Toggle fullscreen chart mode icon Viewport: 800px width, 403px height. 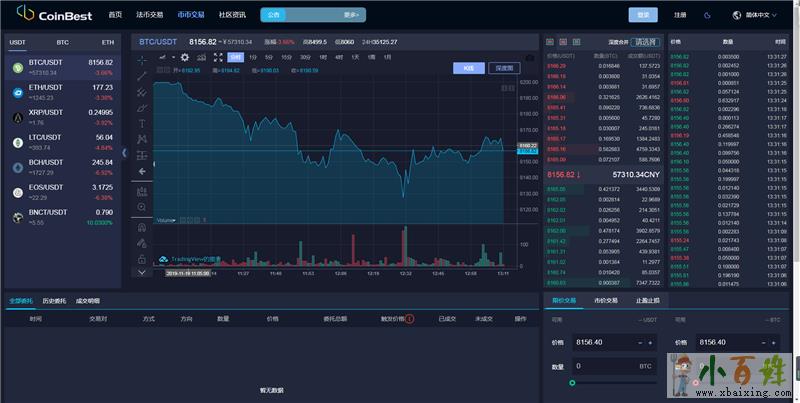[218, 57]
